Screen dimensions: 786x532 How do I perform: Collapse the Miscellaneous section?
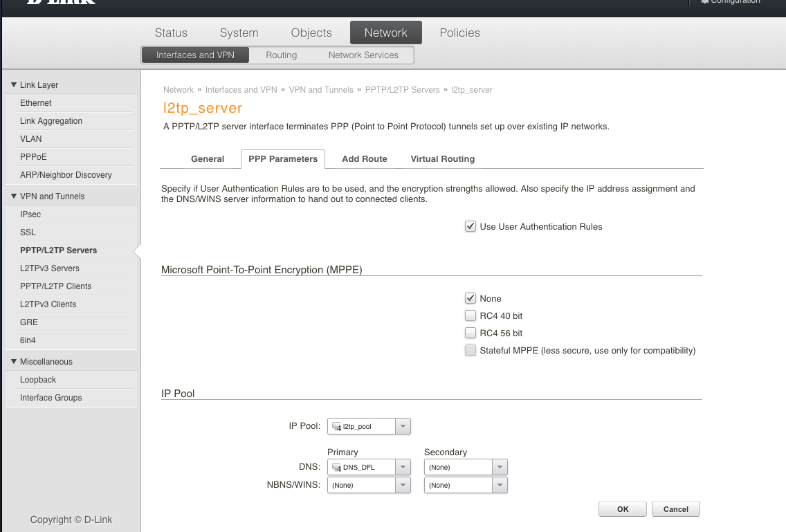tap(14, 362)
